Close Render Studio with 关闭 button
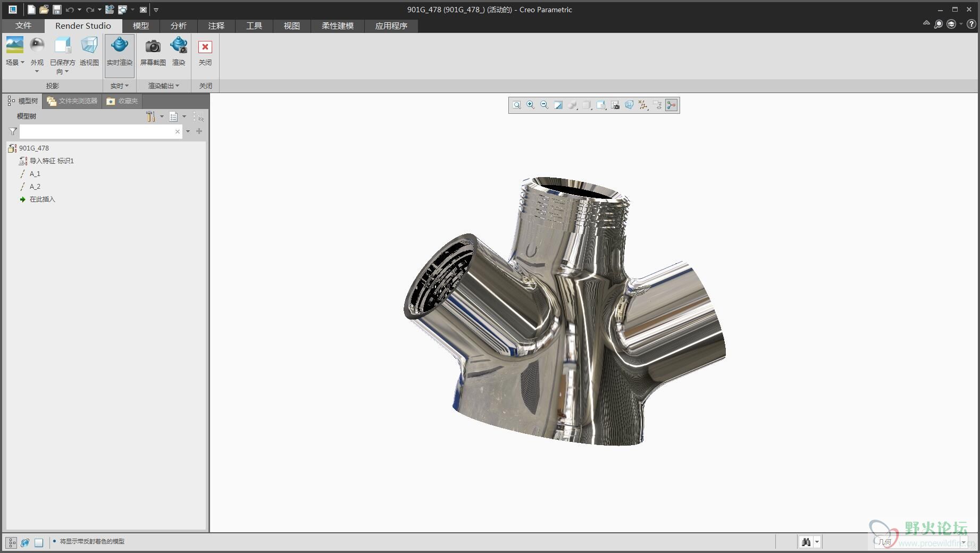 (x=205, y=52)
